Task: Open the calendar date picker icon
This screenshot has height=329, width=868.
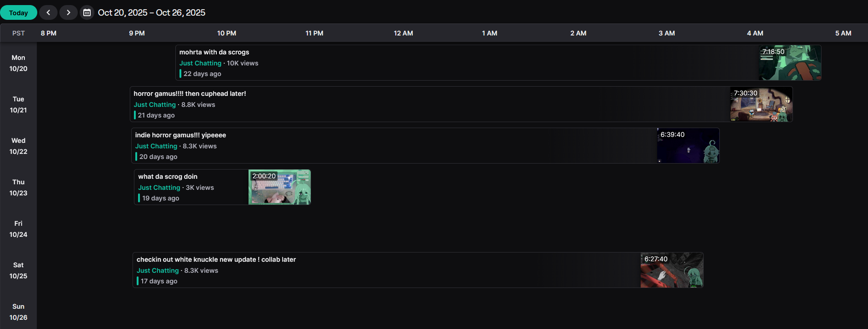Action: click(x=87, y=12)
